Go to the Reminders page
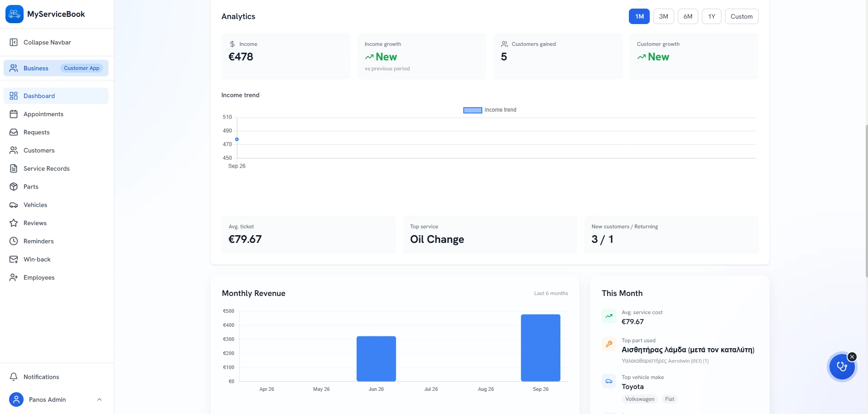The width and height of the screenshot is (868, 414). click(x=56, y=241)
